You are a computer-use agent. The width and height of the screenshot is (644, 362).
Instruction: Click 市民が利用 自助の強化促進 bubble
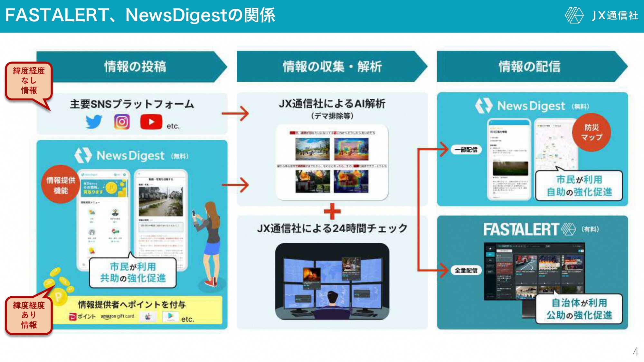[x=579, y=186]
